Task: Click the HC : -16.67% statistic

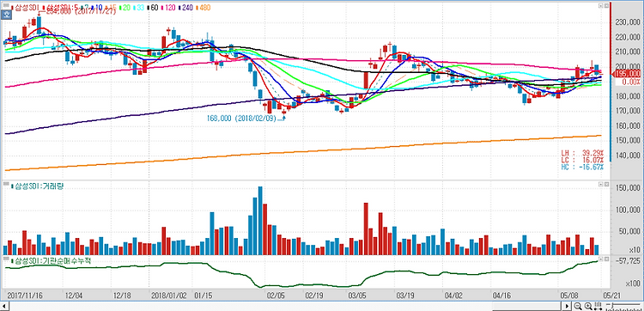Action: [x=582, y=167]
